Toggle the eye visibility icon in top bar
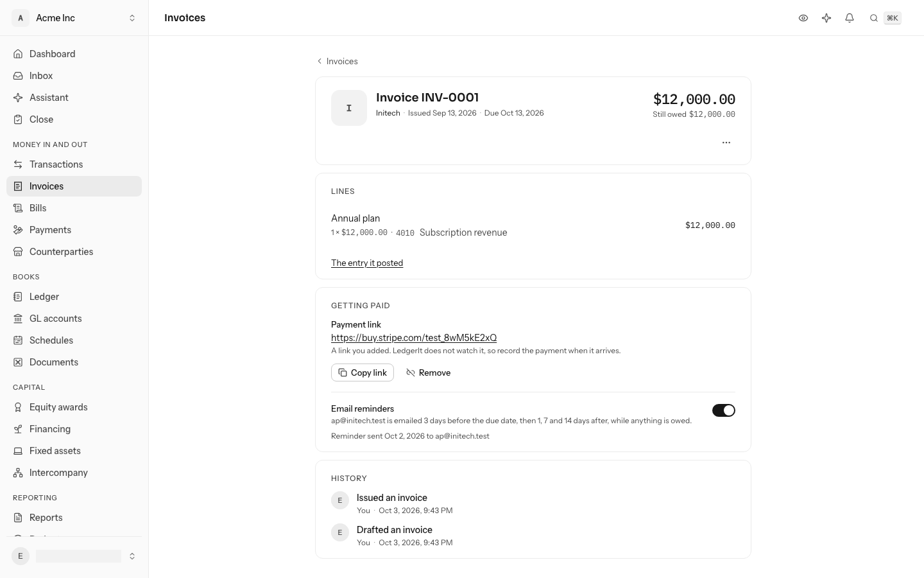Screen dimensions: 924x578 [803, 18]
